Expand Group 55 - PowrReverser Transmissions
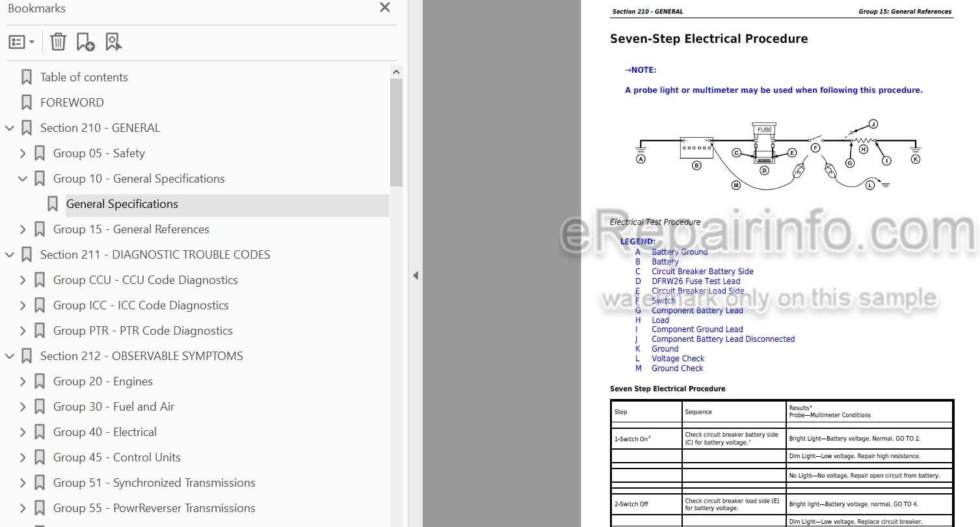The height and width of the screenshot is (527, 980). click(23, 508)
